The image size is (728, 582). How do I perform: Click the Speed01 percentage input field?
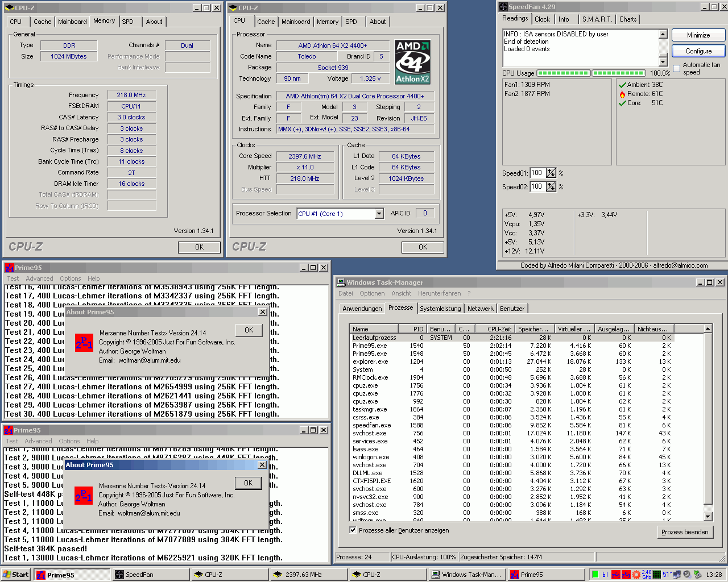[537, 173]
